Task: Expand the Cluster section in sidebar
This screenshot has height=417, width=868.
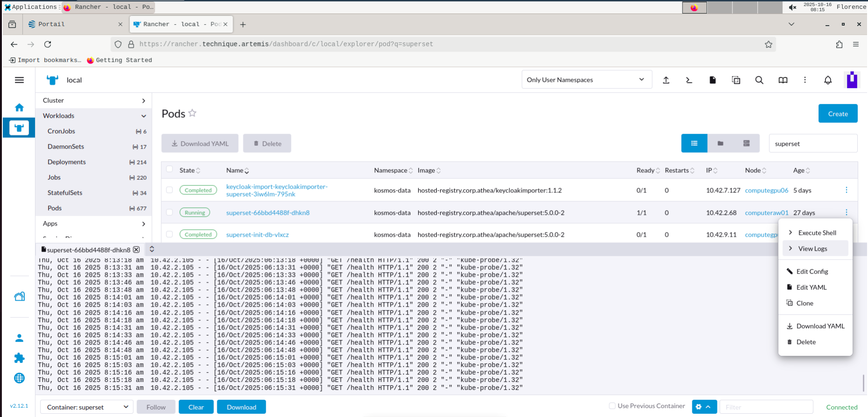Action: click(x=94, y=100)
